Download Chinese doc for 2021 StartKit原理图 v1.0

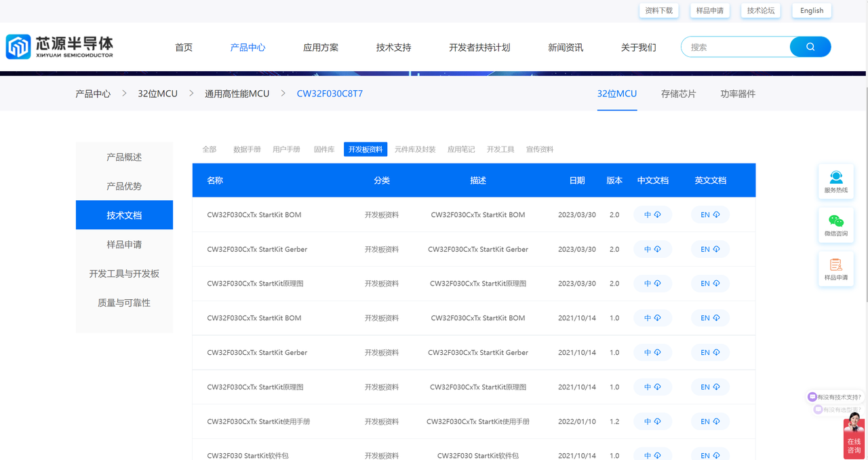point(652,387)
